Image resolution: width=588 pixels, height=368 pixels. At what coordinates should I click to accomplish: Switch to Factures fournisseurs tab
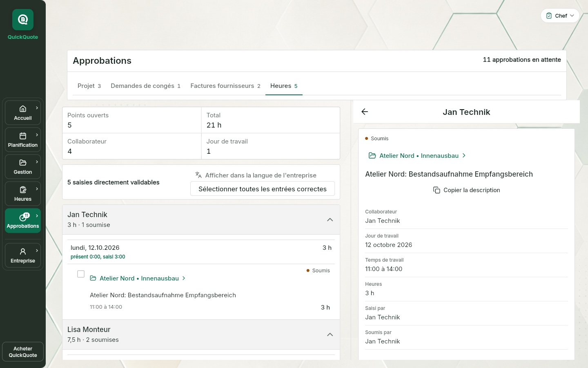pyautogui.click(x=225, y=86)
